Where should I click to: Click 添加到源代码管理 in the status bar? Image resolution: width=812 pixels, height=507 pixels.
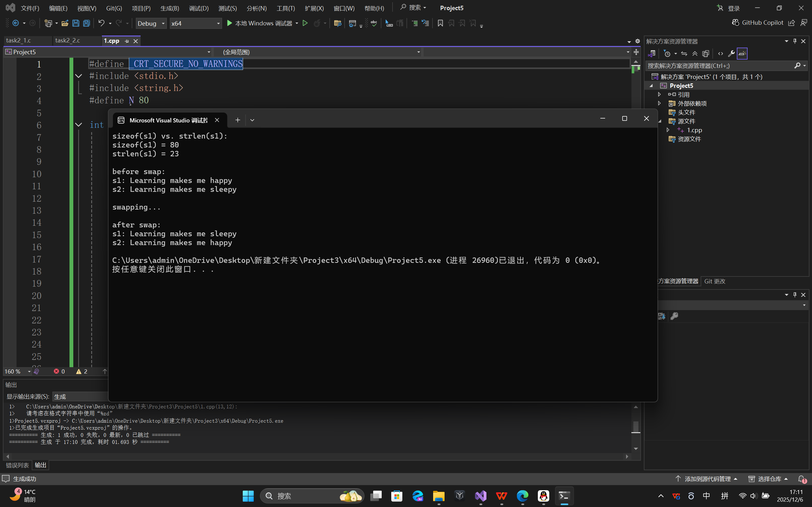707,479
